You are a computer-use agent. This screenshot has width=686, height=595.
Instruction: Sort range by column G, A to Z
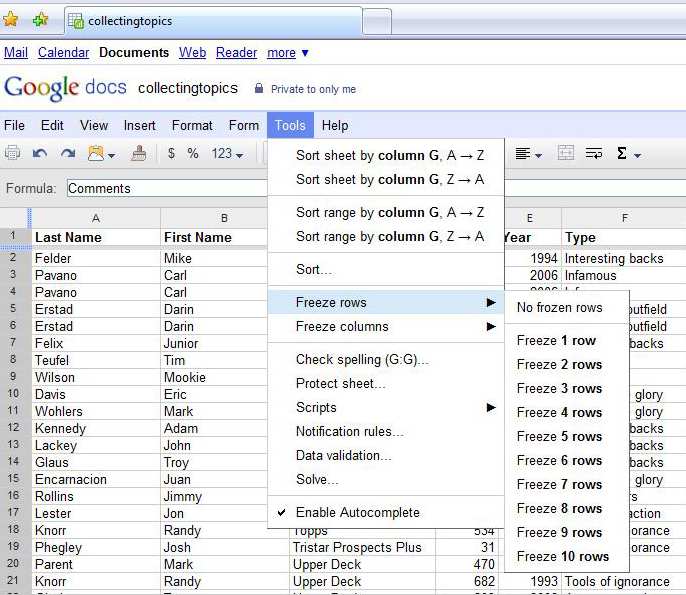[386, 212]
